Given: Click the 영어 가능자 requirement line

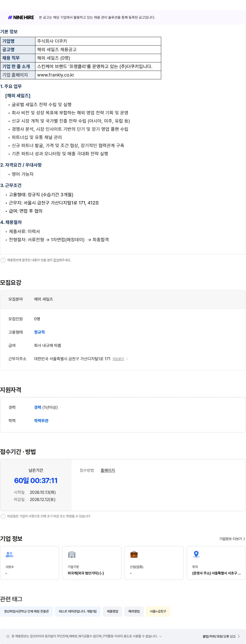Looking at the screenshot, I should 23,174.
